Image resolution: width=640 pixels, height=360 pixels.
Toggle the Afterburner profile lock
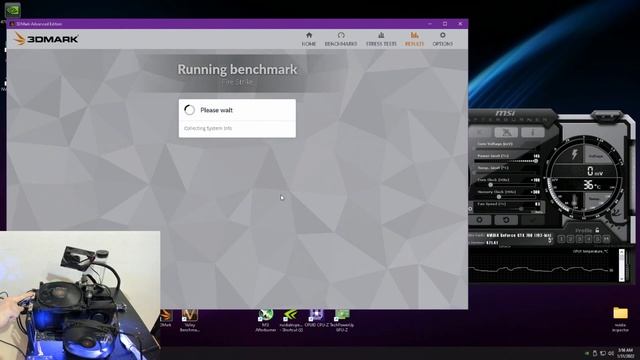597,230
